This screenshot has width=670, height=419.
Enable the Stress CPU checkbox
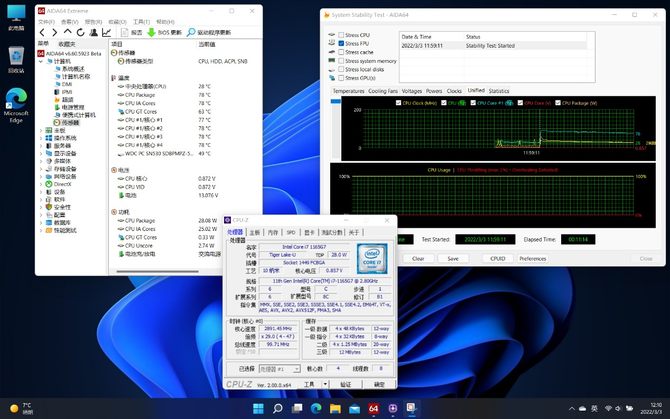pos(340,35)
